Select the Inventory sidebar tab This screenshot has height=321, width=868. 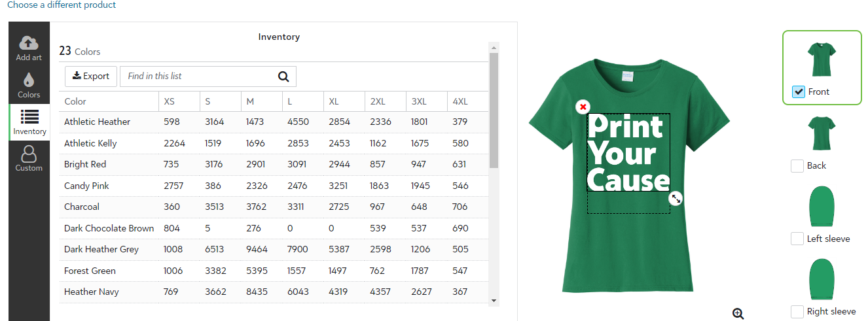(29, 122)
